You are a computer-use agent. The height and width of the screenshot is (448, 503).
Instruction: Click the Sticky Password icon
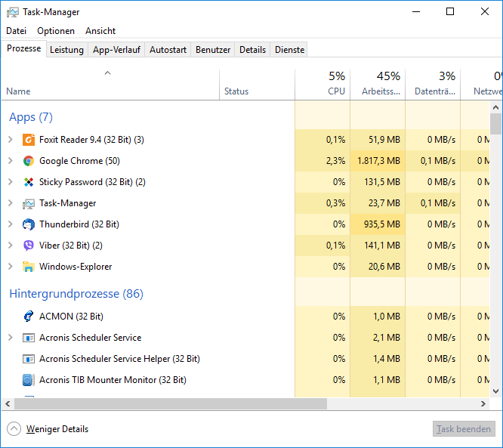tap(29, 182)
